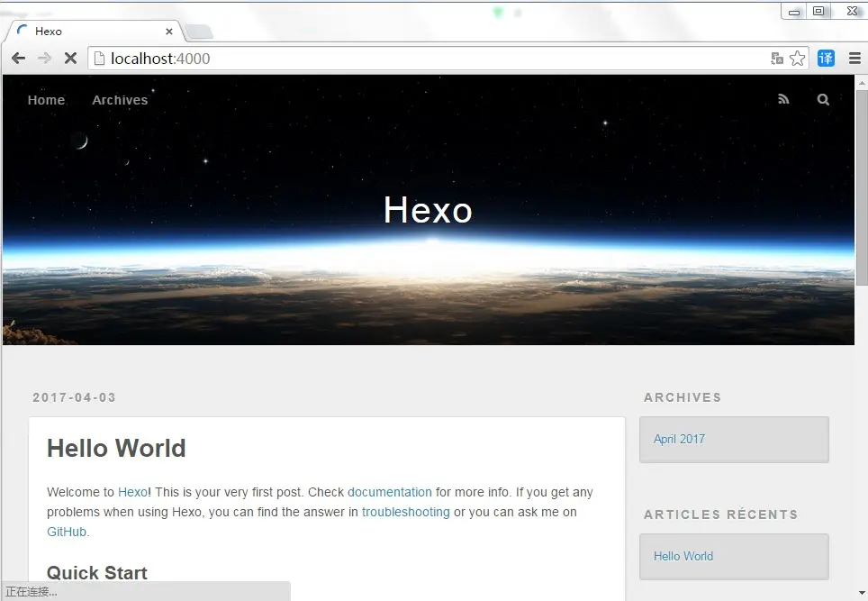Click the browser forward arrow
This screenshot has height=601, width=868.
pos(44,59)
